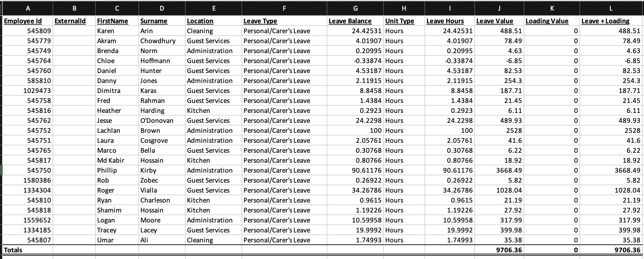This screenshot has height=259, width=644.
Task: Click leave balance cell -0.33874
Action: [355, 61]
